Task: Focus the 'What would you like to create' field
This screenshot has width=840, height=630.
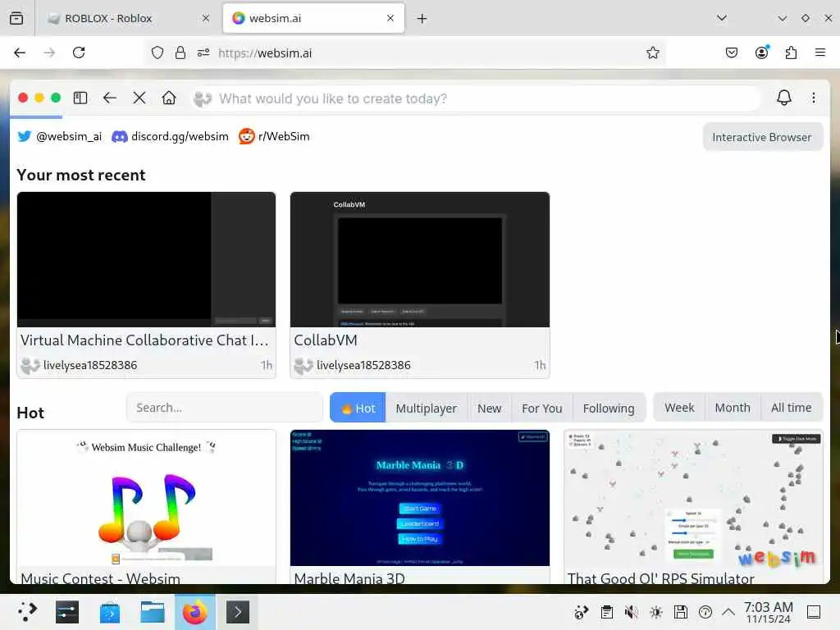Action: click(477, 98)
